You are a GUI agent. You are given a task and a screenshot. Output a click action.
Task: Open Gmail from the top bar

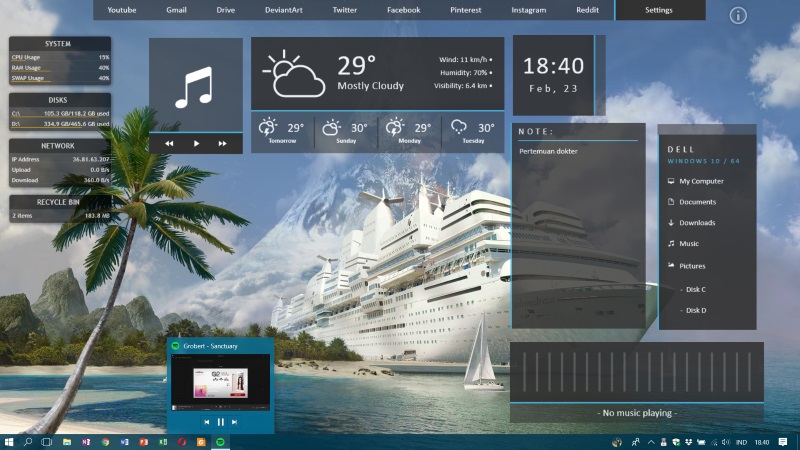(x=176, y=10)
